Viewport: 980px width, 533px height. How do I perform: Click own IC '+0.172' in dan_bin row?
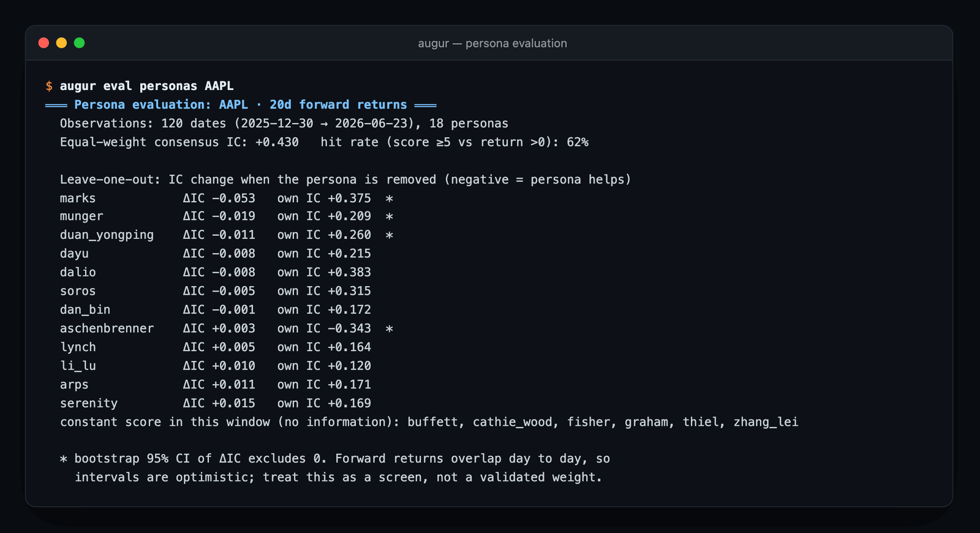(349, 310)
